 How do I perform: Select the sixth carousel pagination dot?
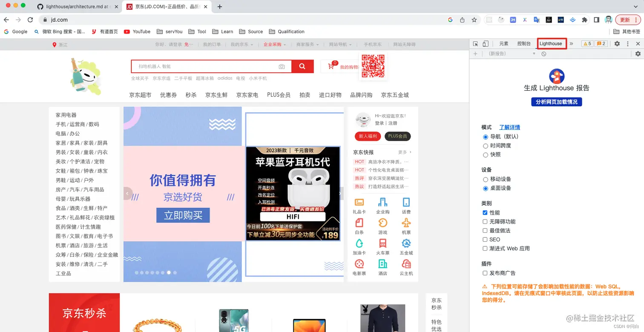(x=163, y=272)
